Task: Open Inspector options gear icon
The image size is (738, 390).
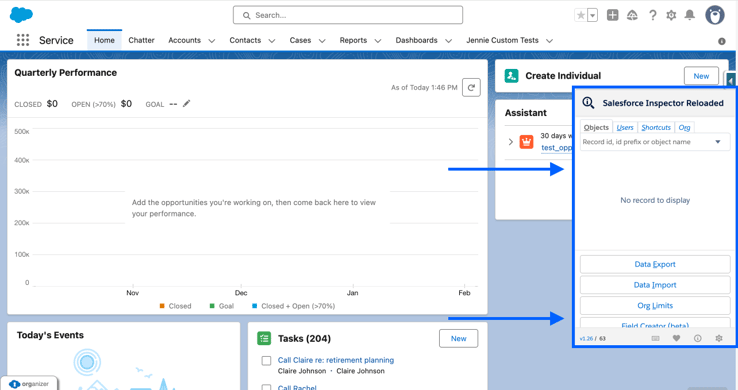Action: pyautogui.click(x=719, y=338)
